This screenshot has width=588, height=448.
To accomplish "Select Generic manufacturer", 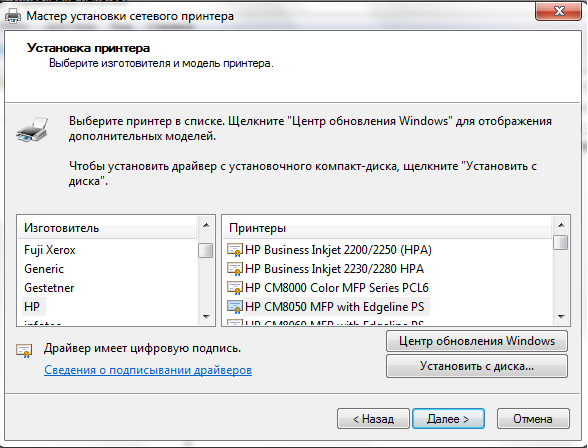I will (44, 269).
